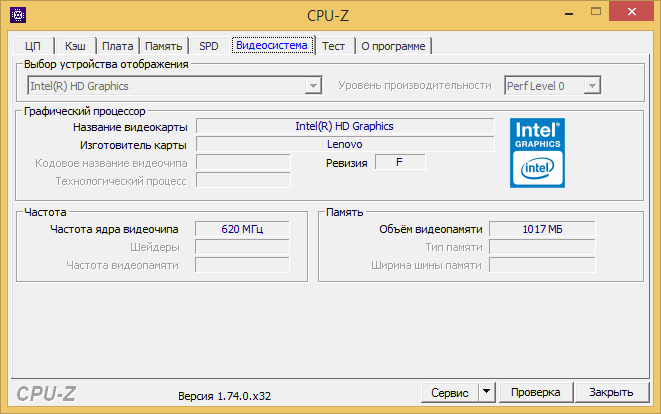The width and height of the screenshot is (661, 414).
Task: Click the Объём видеопамяти label
Action: point(430,229)
